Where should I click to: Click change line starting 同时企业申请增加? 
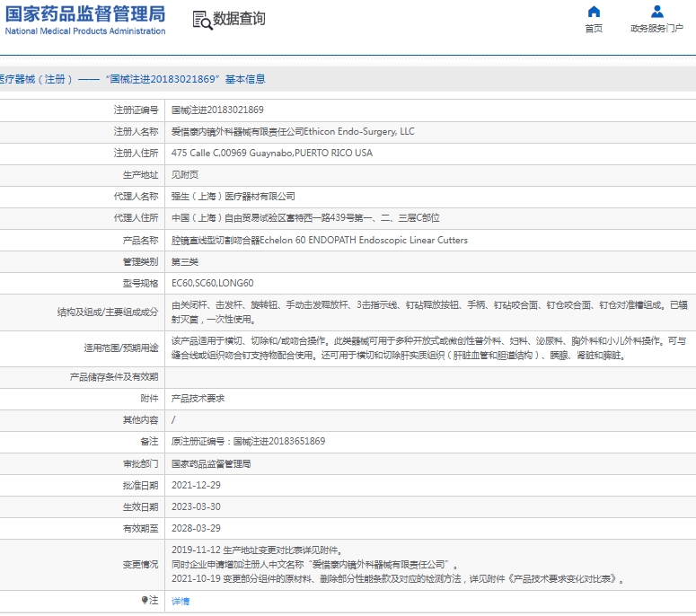314,564
